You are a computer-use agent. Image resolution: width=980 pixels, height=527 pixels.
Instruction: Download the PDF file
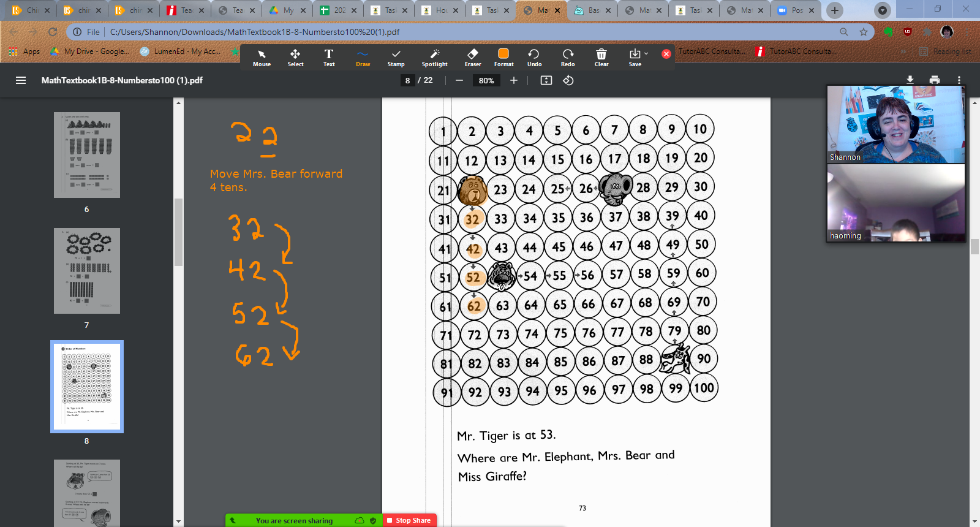tap(910, 80)
